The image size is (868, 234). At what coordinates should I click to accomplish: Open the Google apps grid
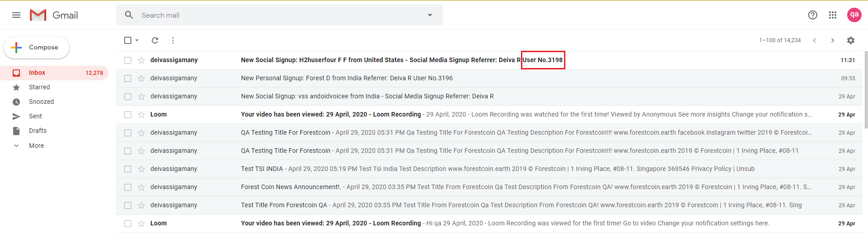tap(833, 15)
